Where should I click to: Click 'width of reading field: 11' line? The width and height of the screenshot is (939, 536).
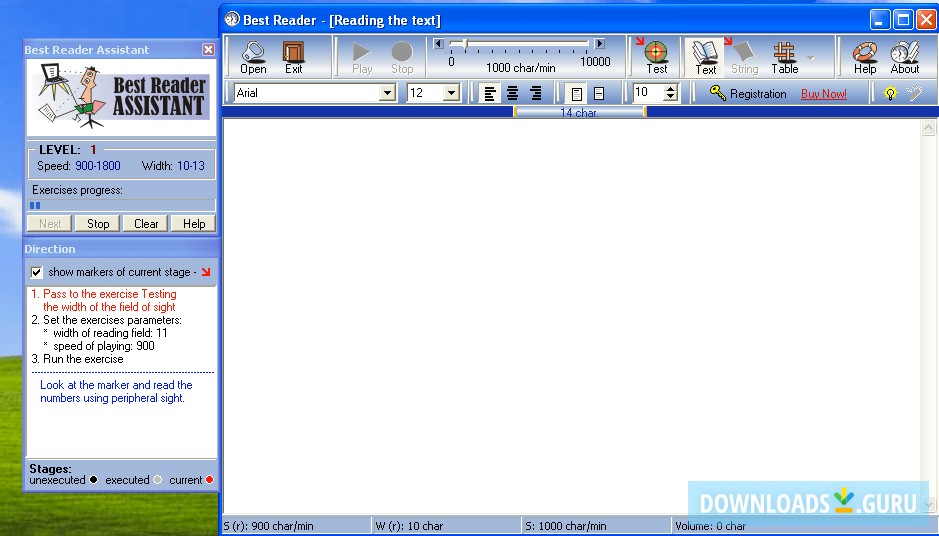[x=110, y=333]
